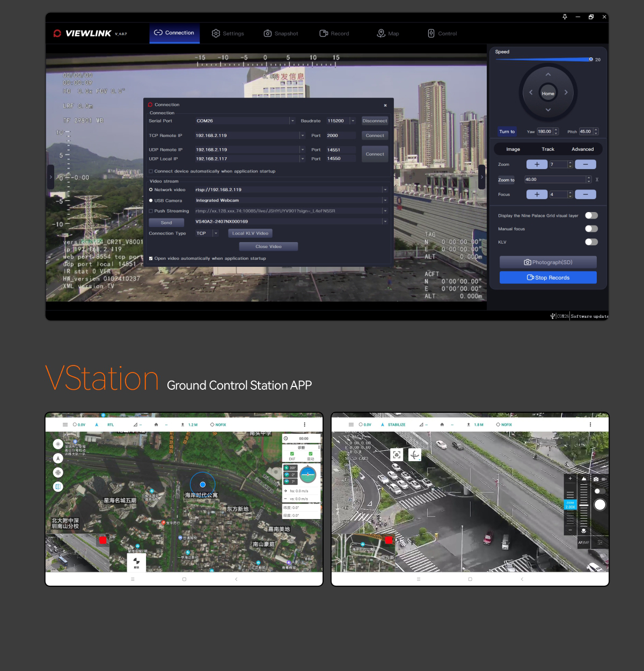
Task: Click the pin window icon in title bar
Action: (565, 17)
